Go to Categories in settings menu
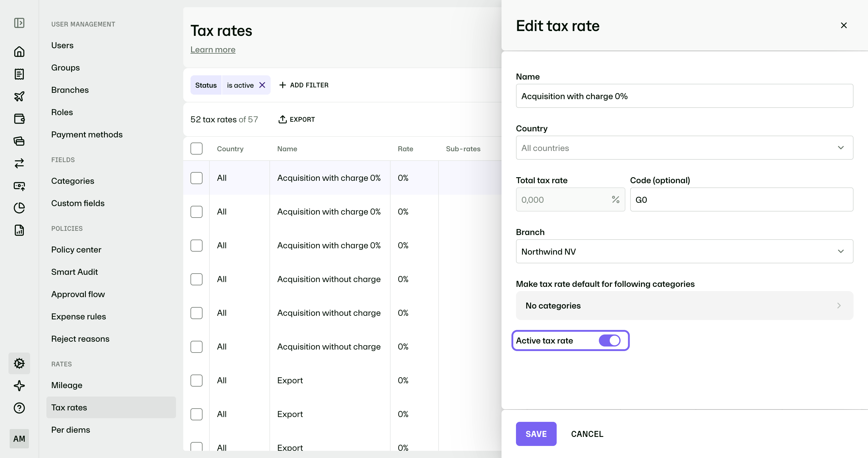Viewport: 868px width, 458px height. click(73, 181)
